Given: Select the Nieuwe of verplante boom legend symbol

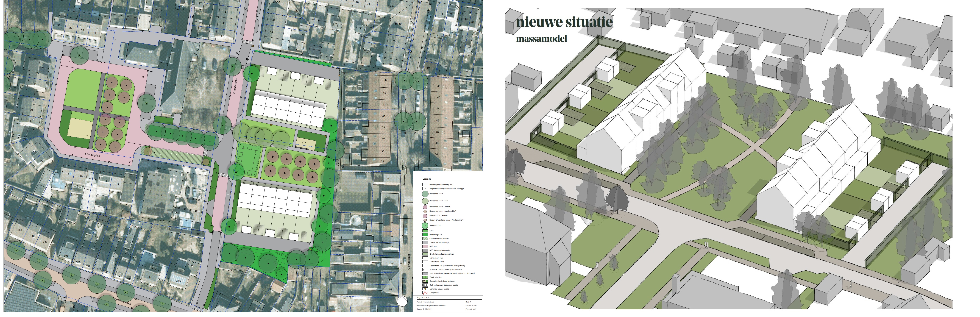Looking at the screenshot, I should pyautogui.click(x=425, y=220).
